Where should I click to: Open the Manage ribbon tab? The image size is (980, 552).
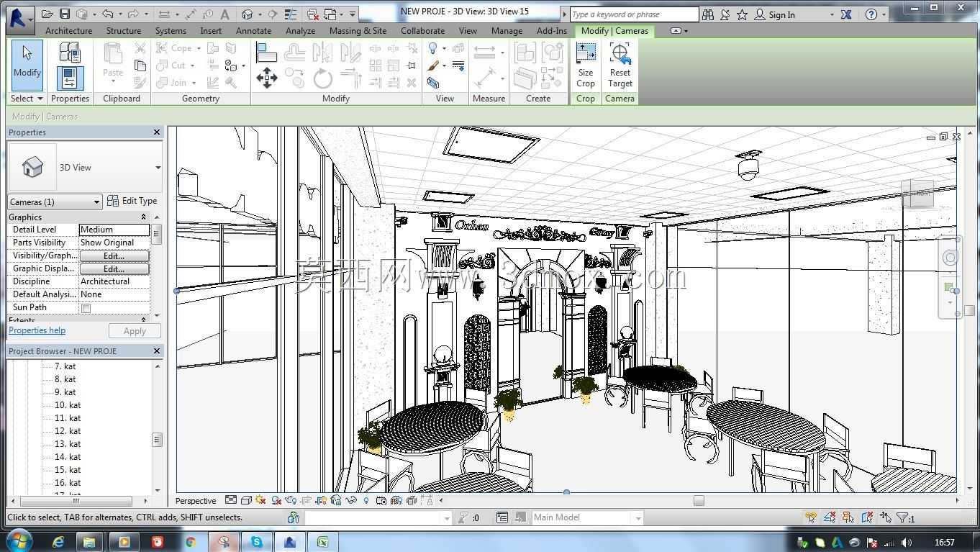pyautogui.click(x=507, y=31)
